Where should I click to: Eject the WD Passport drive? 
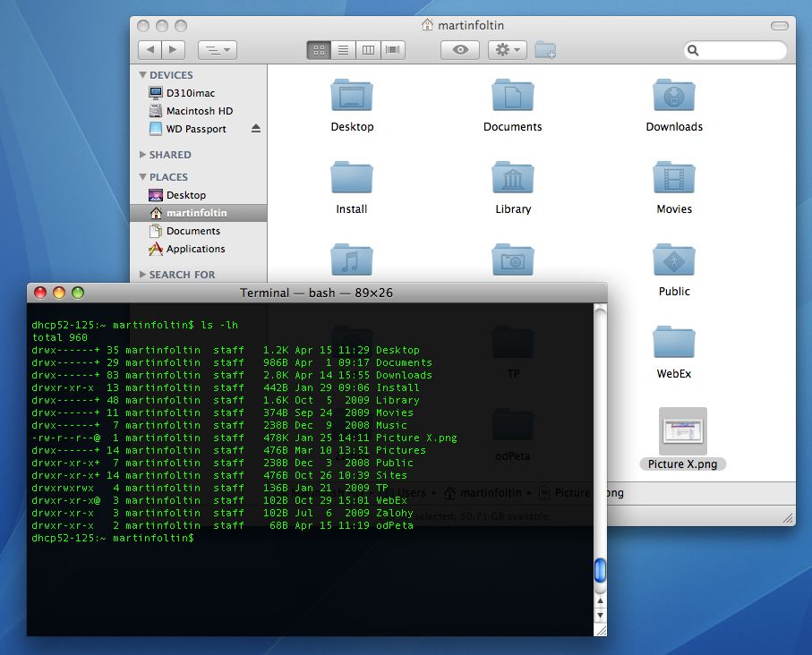pos(256,129)
